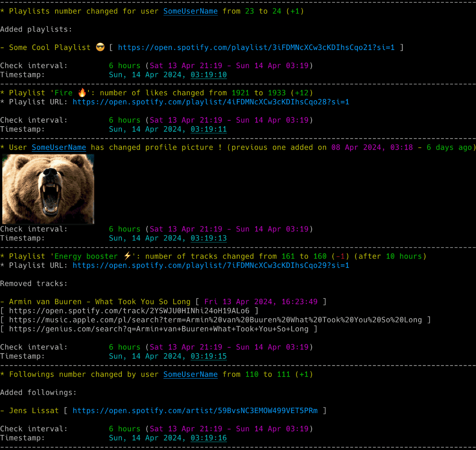This screenshot has height=450, width=476.
Task: Click the underlined timestamp 03:19:13
Action: (208, 238)
